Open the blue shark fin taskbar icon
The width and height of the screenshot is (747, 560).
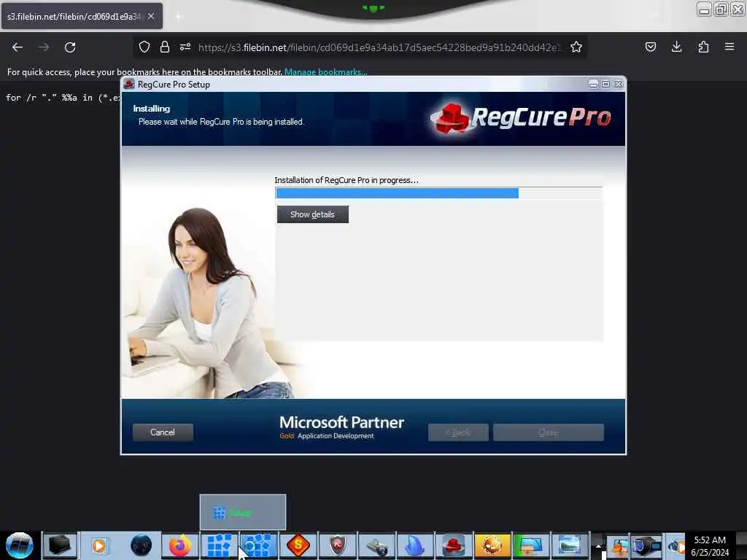point(415,545)
